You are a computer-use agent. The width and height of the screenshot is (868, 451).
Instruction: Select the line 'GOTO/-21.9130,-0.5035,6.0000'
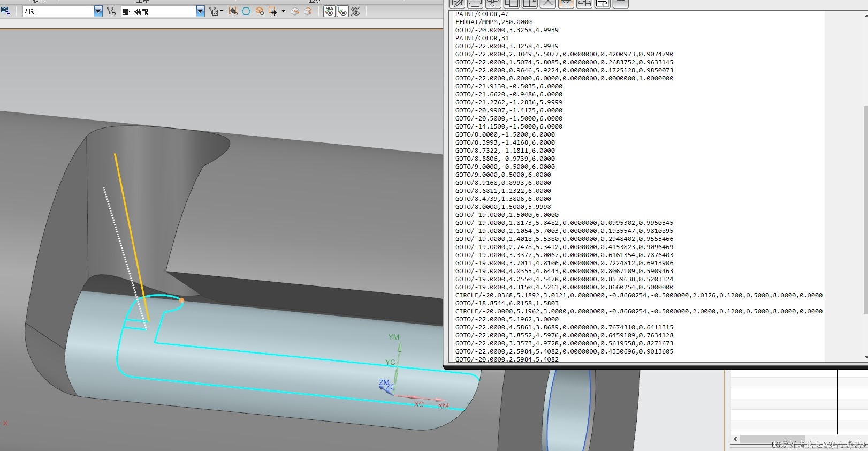(509, 86)
